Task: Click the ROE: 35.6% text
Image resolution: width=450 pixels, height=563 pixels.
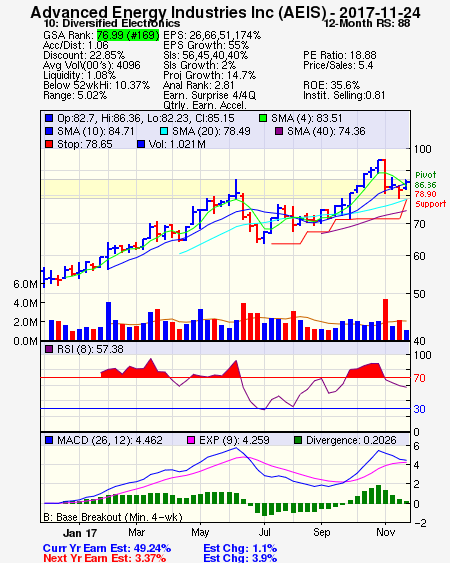Action: point(331,85)
